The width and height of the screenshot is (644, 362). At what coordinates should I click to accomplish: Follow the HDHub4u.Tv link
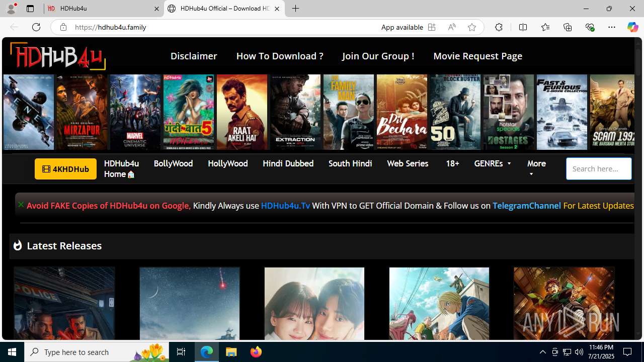tap(285, 206)
